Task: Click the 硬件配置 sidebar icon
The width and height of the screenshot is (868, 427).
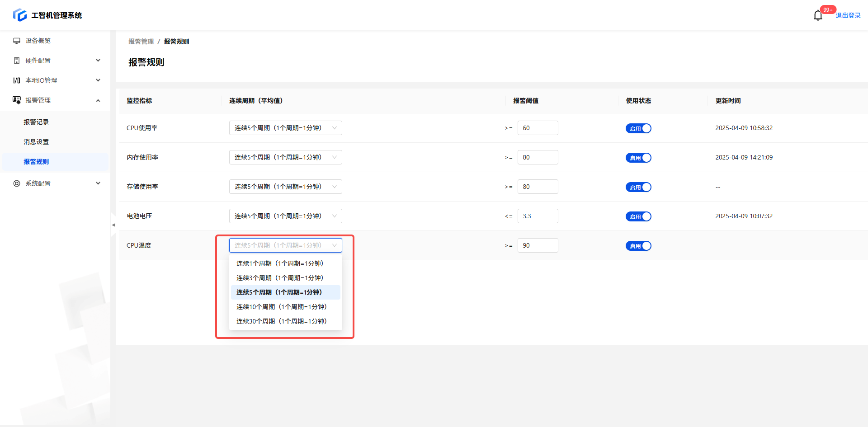Action: click(x=17, y=61)
